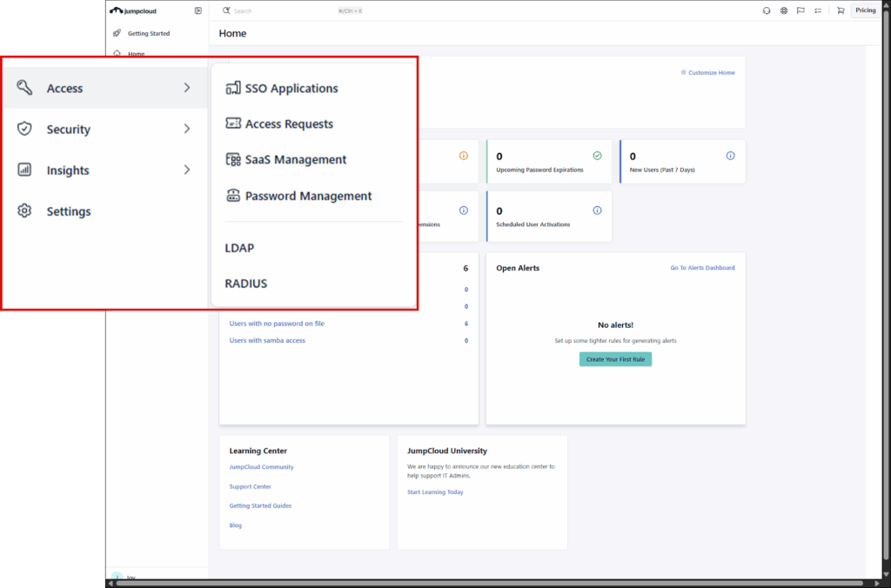Expand the Access submenu chevron

coord(186,88)
